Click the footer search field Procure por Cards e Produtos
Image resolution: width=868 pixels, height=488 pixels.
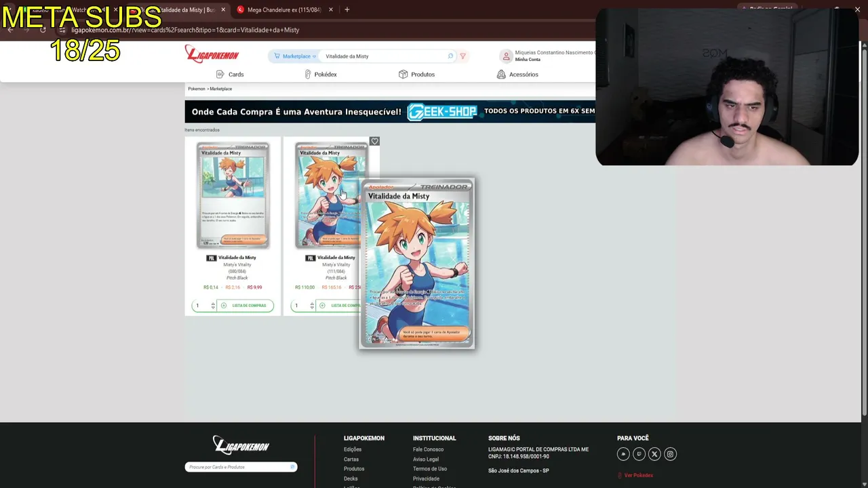[x=241, y=467]
